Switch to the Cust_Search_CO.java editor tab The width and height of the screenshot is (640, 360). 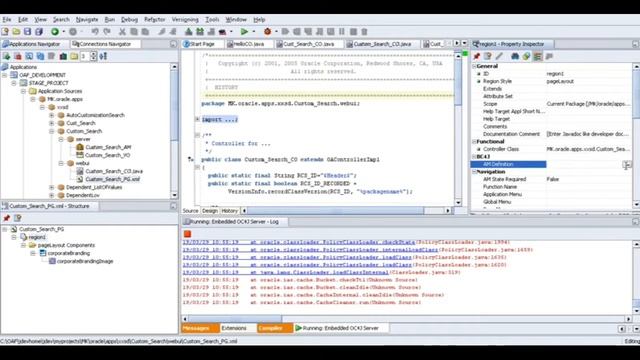pyautogui.click(x=308, y=44)
